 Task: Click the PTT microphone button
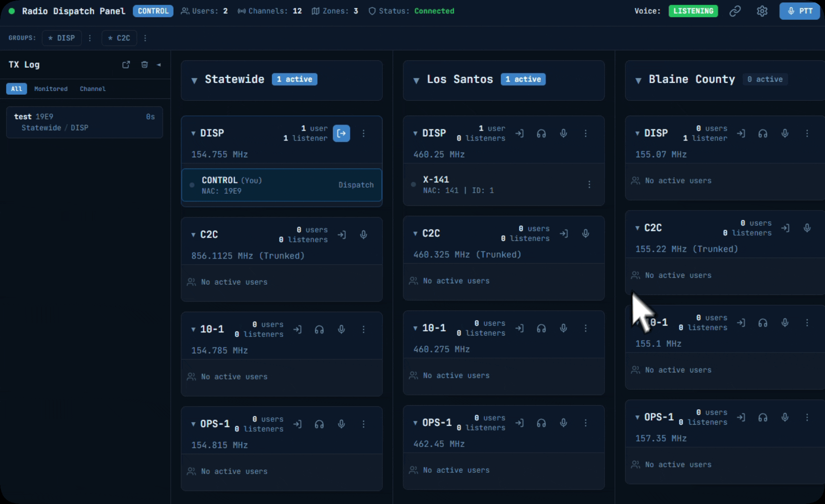click(x=799, y=11)
